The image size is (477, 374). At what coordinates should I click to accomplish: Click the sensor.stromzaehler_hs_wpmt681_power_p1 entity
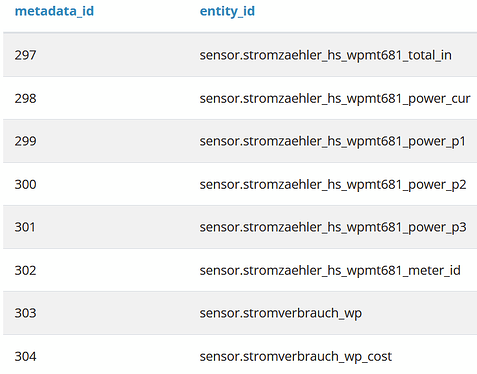point(333,141)
